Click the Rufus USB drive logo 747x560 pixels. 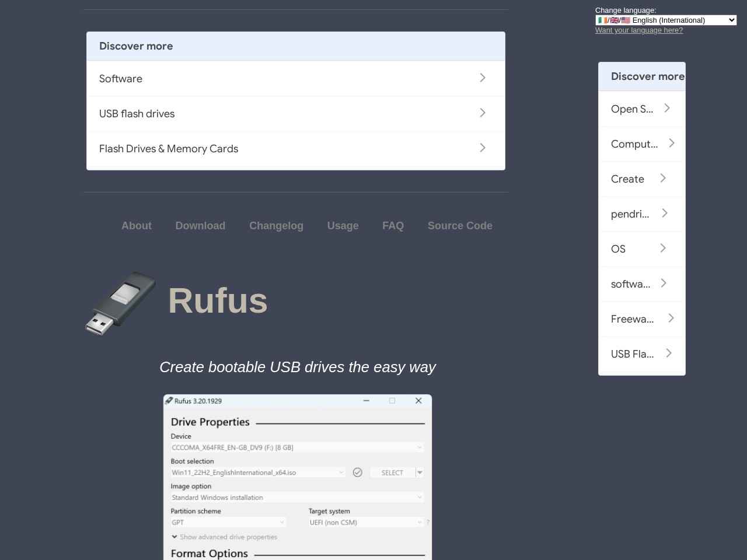click(x=121, y=303)
